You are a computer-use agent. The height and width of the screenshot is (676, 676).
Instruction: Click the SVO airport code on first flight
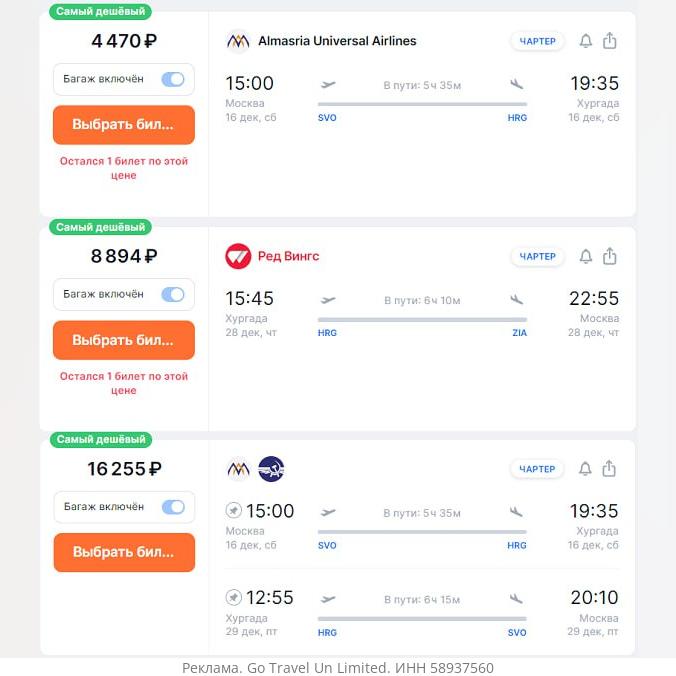pyautogui.click(x=327, y=118)
